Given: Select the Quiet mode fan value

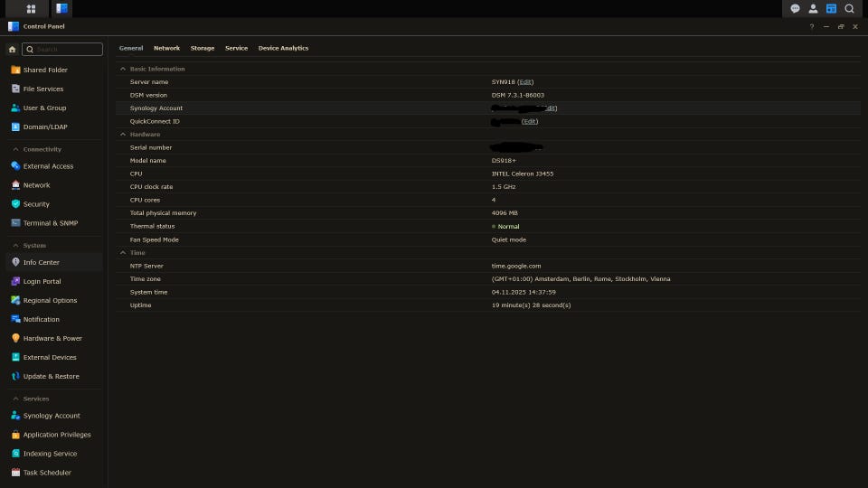Looking at the screenshot, I should point(509,240).
